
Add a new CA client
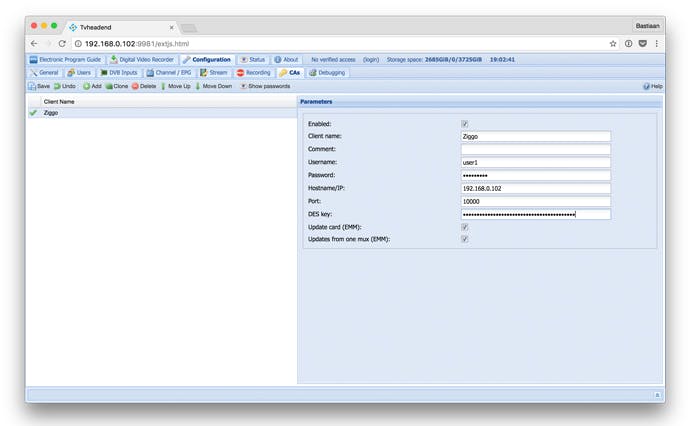pyautogui.click(x=92, y=86)
